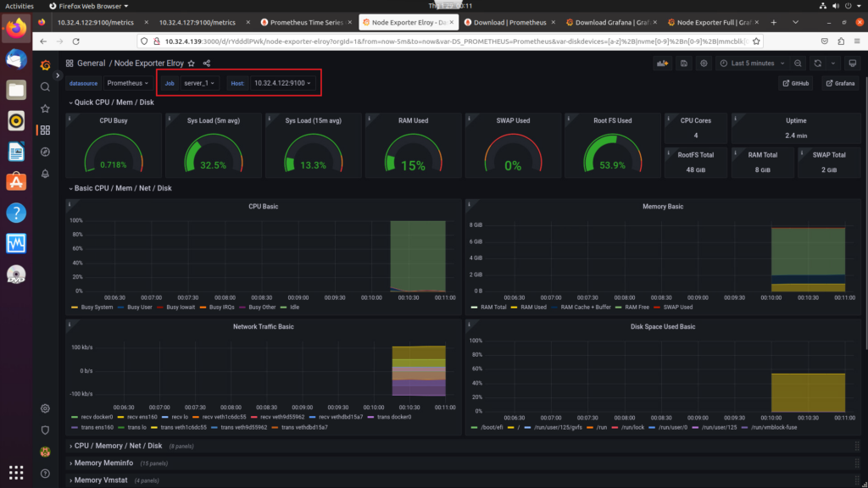Launch Thunderbird from the dock
This screenshot has width=868, height=488.
click(16, 59)
